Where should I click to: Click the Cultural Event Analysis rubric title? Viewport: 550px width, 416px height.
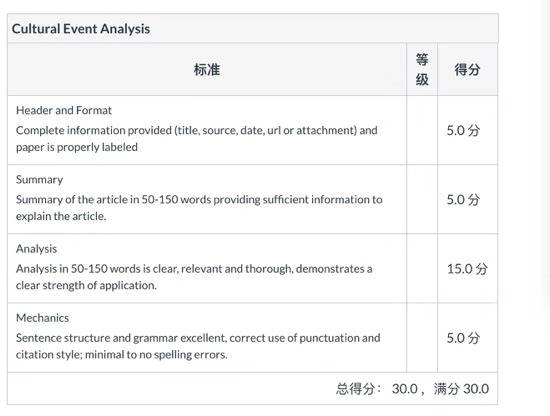(x=81, y=29)
